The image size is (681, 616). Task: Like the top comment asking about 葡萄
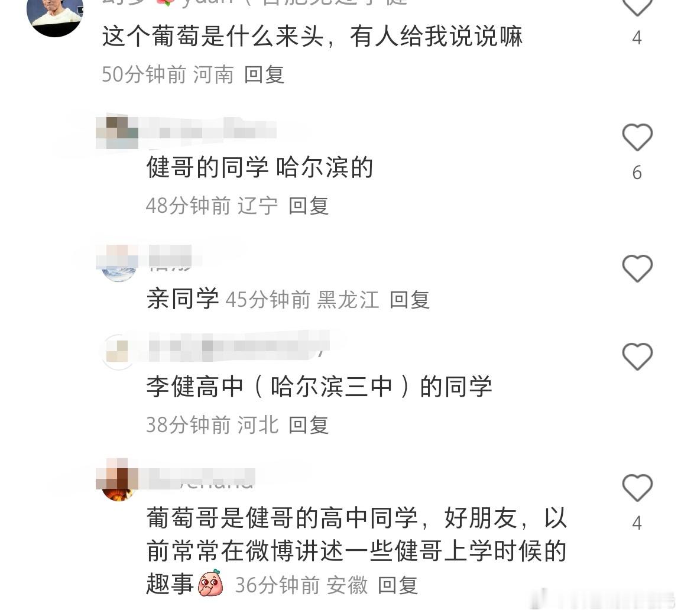tap(637, 6)
